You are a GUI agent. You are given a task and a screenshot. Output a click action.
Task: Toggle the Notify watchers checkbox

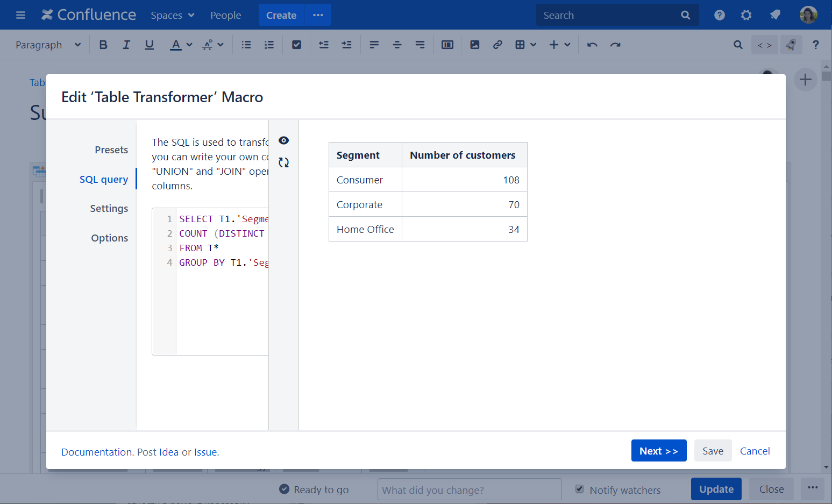tap(579, 489)
